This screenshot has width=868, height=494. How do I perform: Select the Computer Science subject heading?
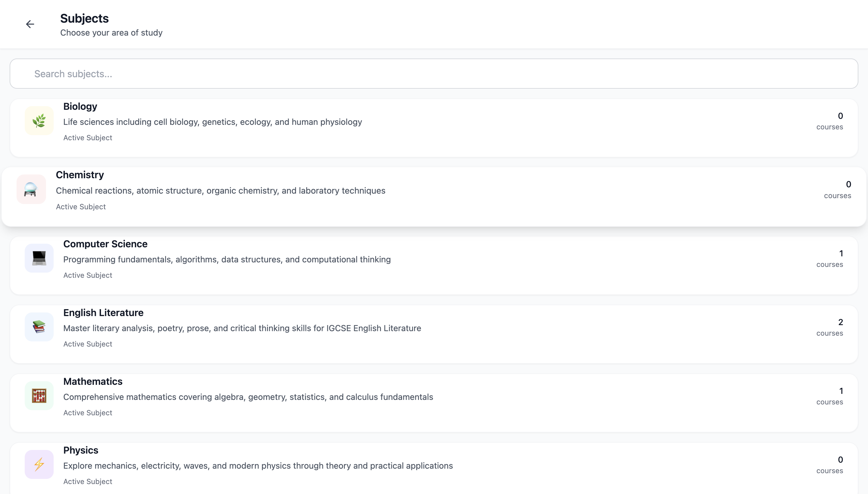tap(105, 244)
